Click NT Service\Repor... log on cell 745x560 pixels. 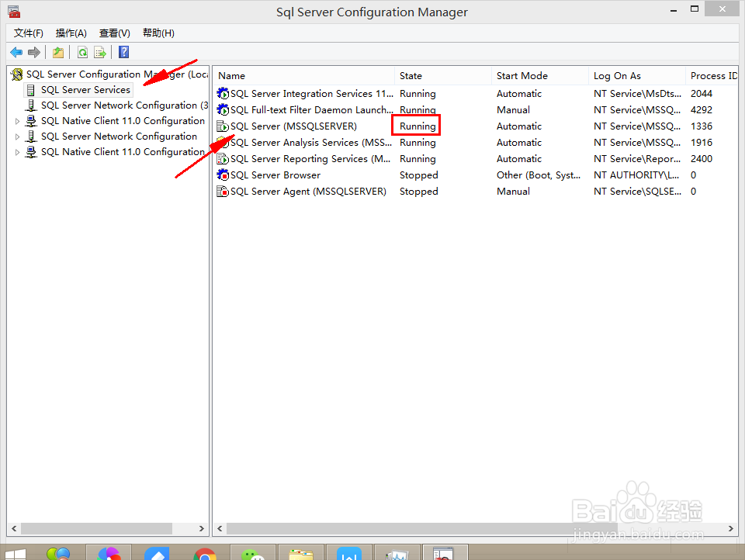click(636, 159)
